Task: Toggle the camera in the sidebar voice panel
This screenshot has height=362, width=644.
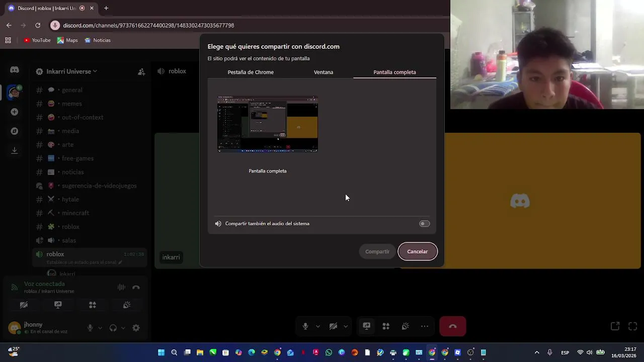Action: 24,305
